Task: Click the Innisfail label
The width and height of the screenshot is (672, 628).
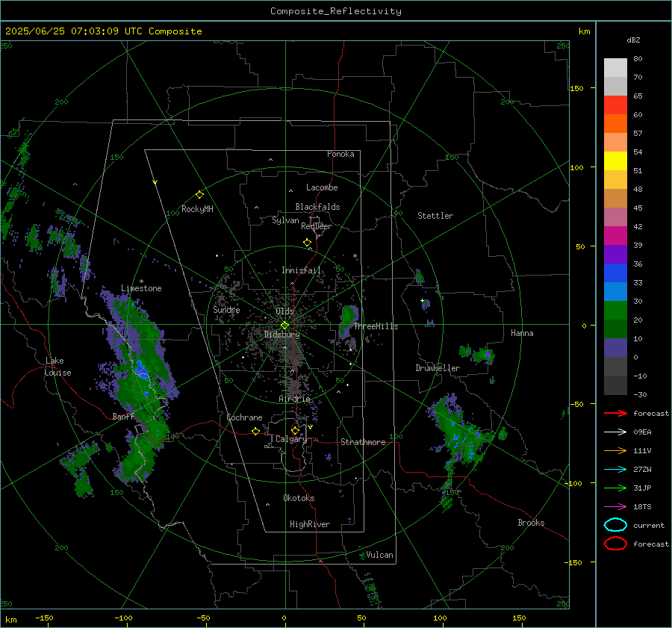Action: (x=301, y=270)
